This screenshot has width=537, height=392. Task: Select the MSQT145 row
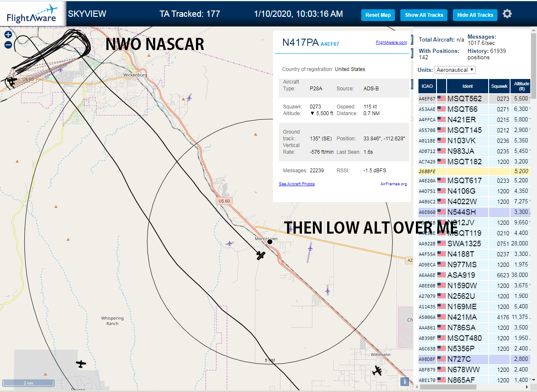tap(474, 130)
